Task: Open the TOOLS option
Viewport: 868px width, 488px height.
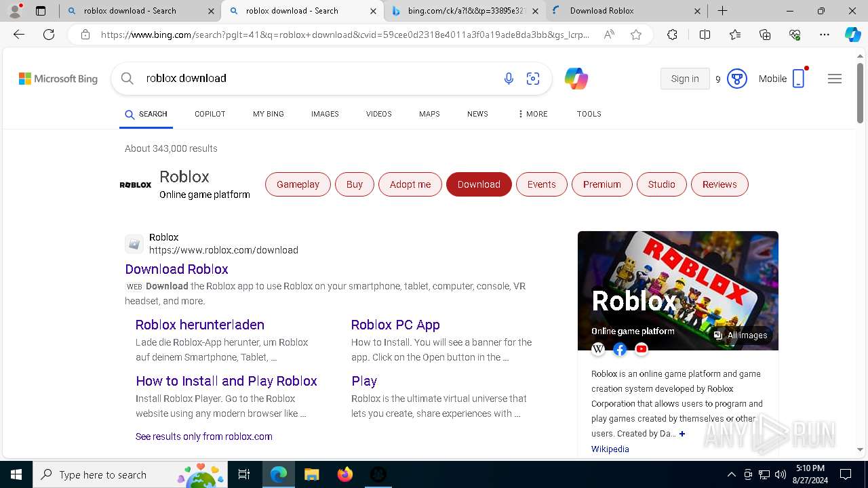Action: click(589, 114)
